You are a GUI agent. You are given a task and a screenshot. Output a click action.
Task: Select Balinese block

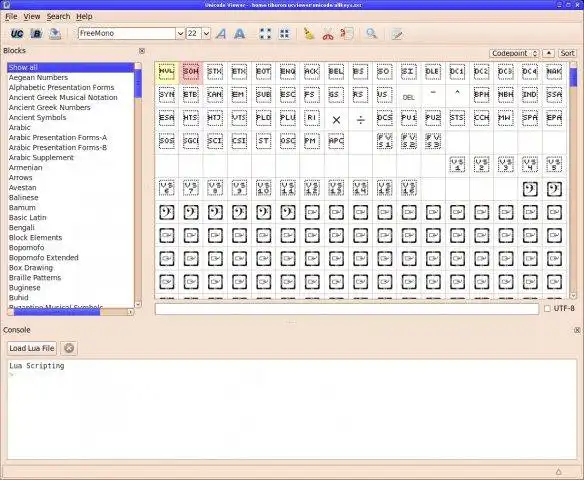pos(23,198)
